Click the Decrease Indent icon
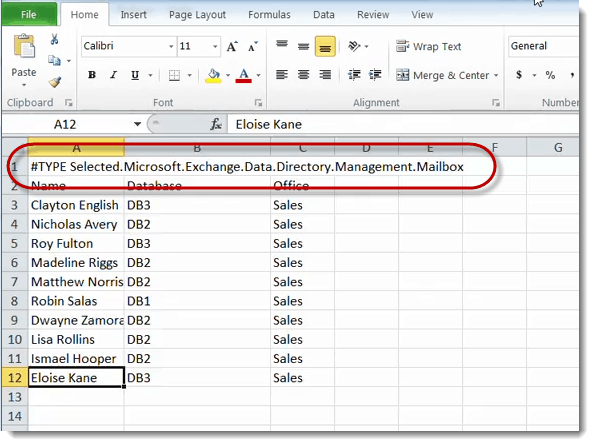Screen dimensions: 594x446 354,75
